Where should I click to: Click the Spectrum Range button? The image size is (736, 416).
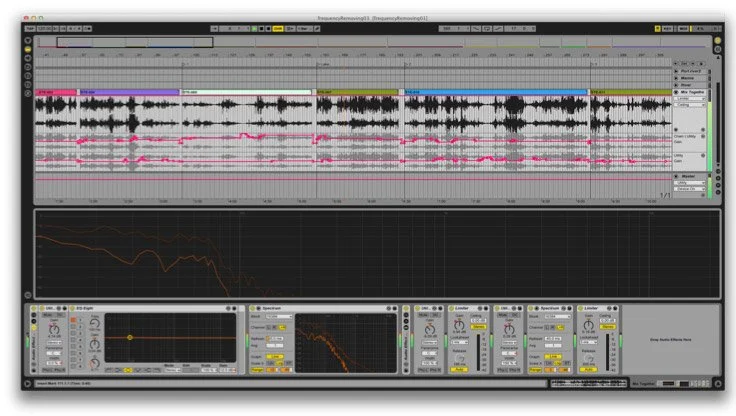[258, 370]
